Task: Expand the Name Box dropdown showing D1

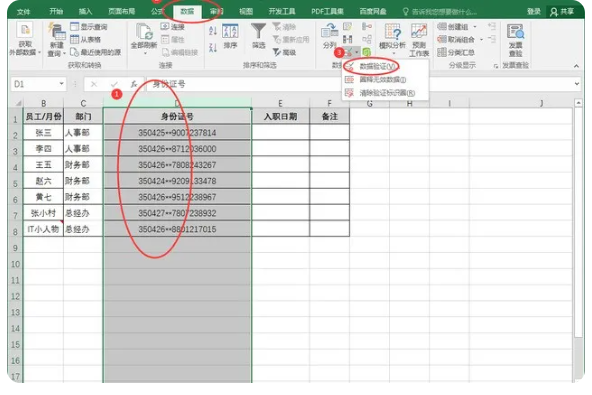Action: tap(61, 83)
